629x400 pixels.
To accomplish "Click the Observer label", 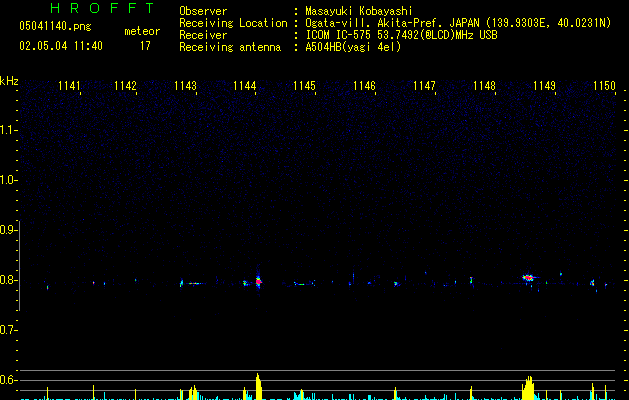I will pos(203,11).
